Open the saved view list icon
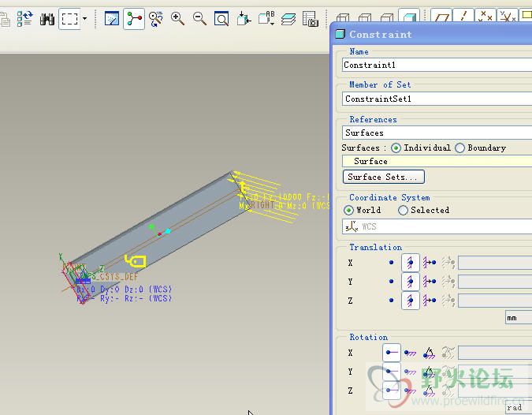The width and height of the screenshot is (532, 415). pos(266,19)
